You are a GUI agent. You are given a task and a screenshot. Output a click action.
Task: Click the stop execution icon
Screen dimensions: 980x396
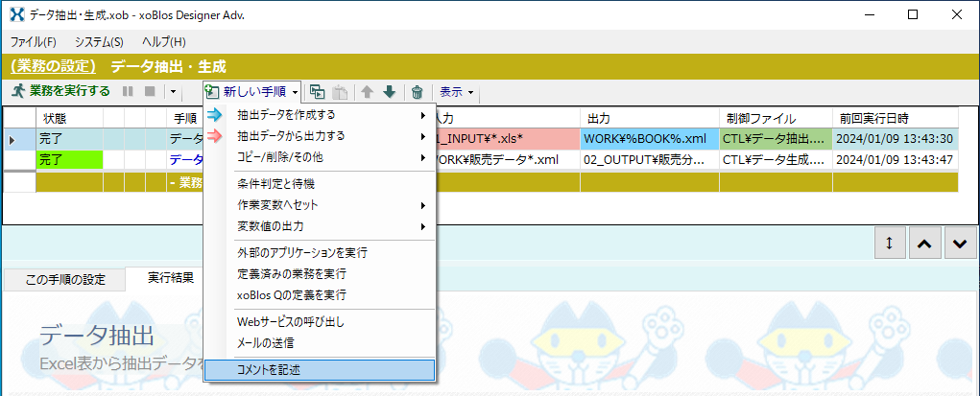pyautogui.click(x=150, y=92)
